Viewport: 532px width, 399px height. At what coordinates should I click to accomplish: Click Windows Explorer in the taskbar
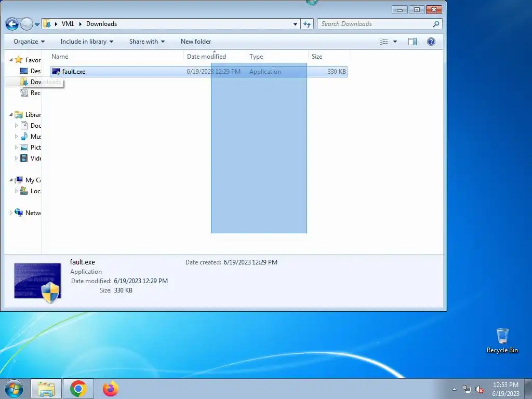tap(46, 389)
